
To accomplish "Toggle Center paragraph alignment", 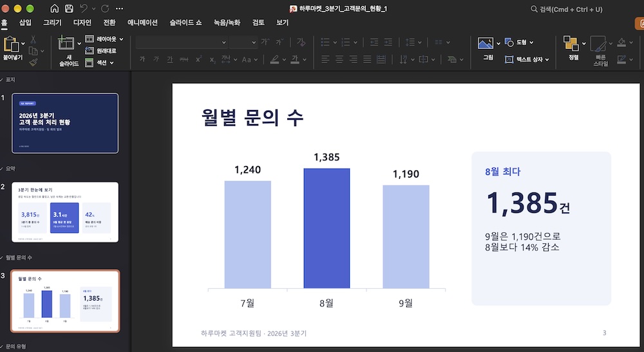I will (x=339, y=59).
